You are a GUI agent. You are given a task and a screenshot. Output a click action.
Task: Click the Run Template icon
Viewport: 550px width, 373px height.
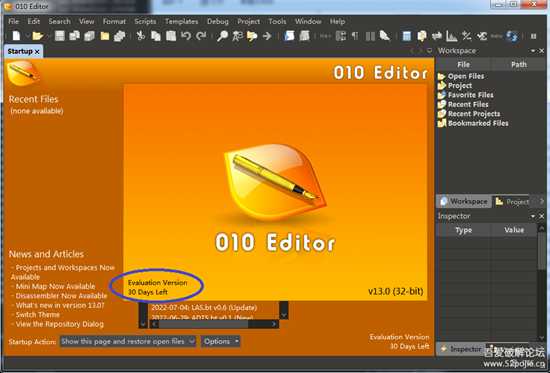(304, 36)
